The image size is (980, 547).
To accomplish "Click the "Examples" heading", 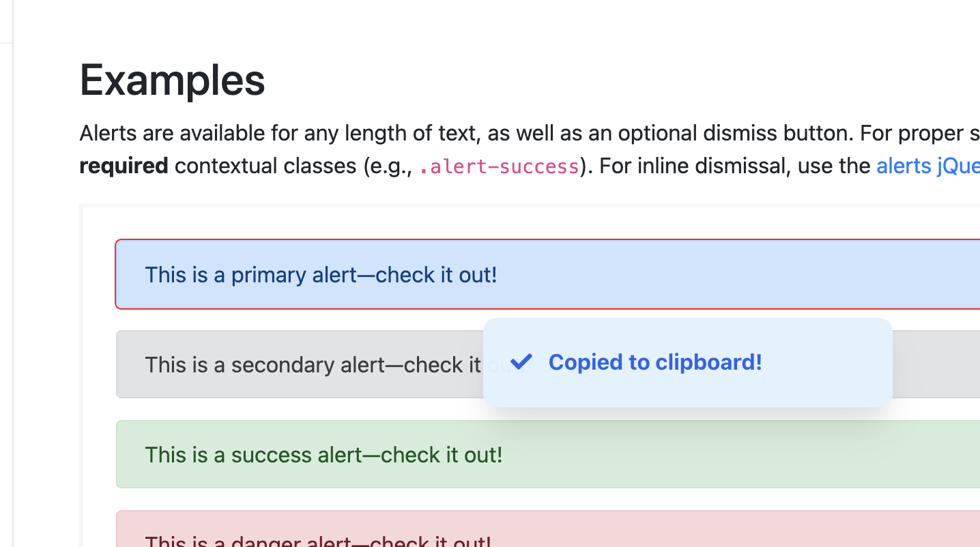I will coord(172,80).
